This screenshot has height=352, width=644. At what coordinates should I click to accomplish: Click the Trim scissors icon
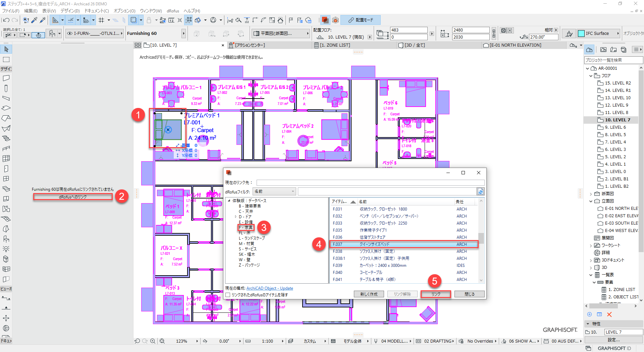230,20
